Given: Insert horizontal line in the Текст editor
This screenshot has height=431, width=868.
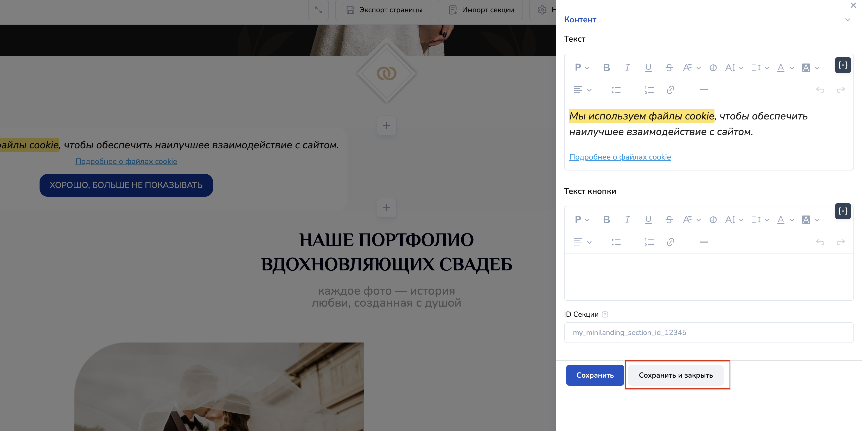Looking at the screenshot, I should (704, 90).
